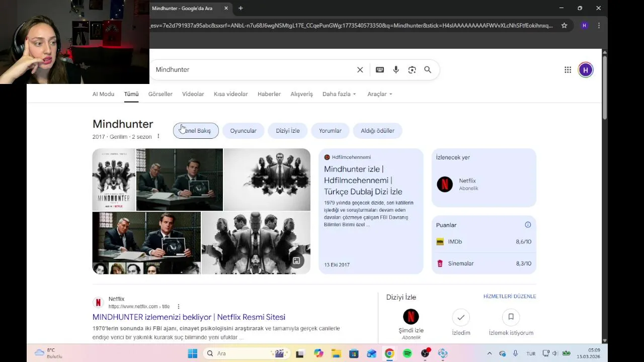Open the Google apps grid
This screenshot has width=644, height=362.
pos(568,70)
